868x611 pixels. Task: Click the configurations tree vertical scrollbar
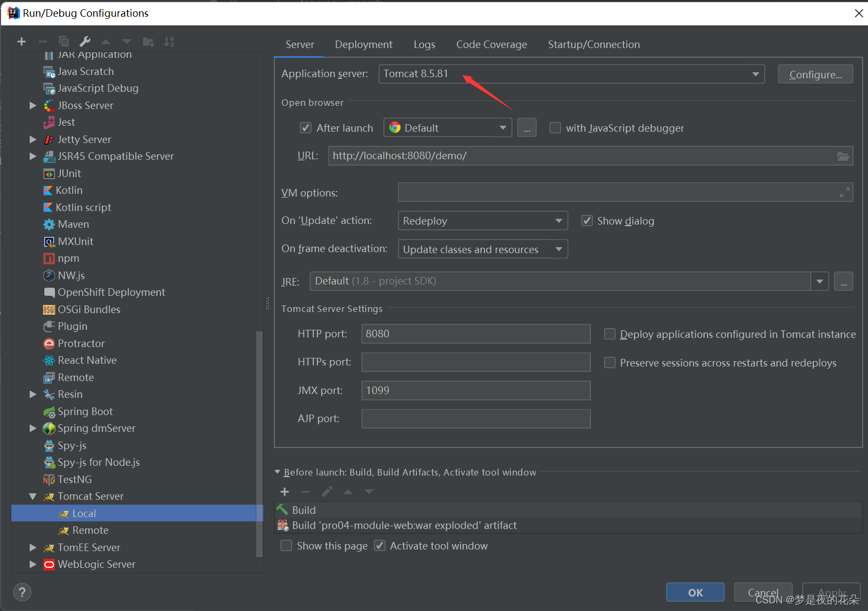(259, 444)
